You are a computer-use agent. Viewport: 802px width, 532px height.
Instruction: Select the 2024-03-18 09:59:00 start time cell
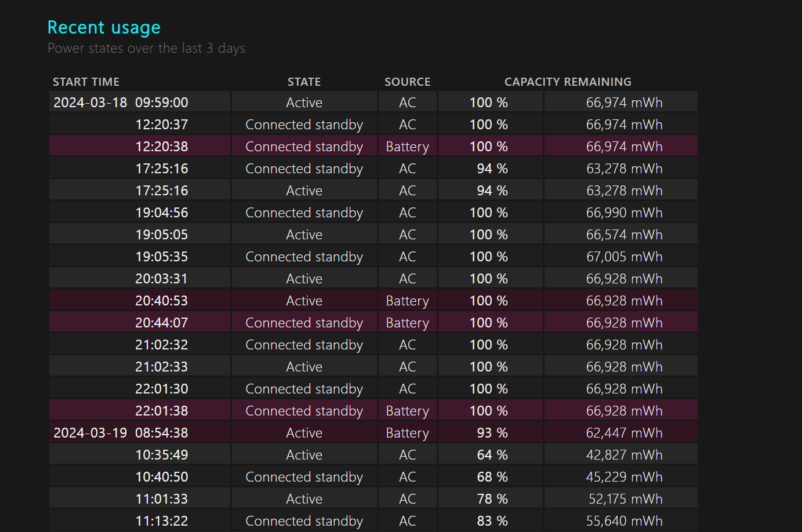coord(140,102)
